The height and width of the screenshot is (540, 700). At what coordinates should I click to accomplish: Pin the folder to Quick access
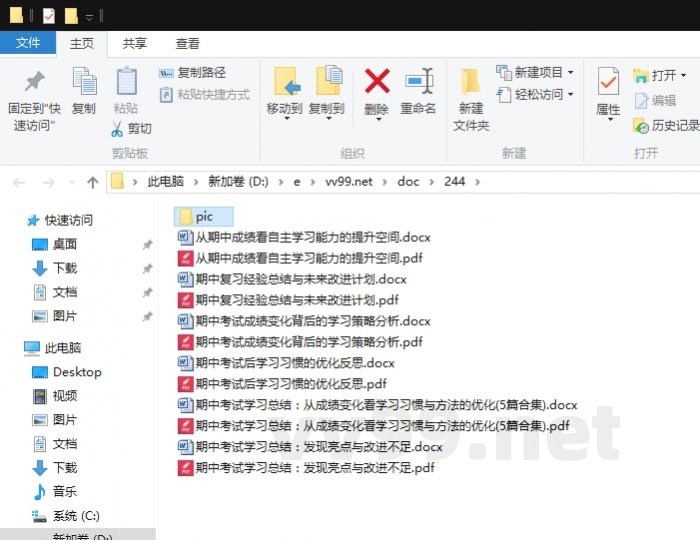tap(34, 100)
